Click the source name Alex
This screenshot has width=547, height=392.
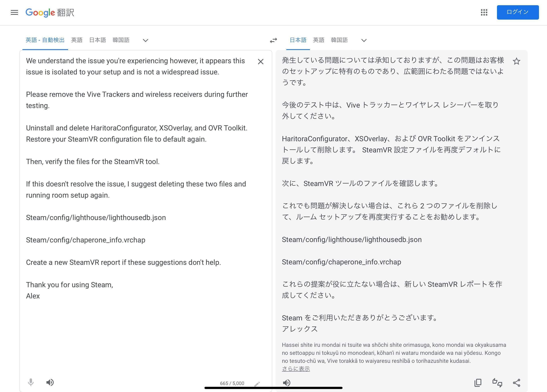(33, 296)
